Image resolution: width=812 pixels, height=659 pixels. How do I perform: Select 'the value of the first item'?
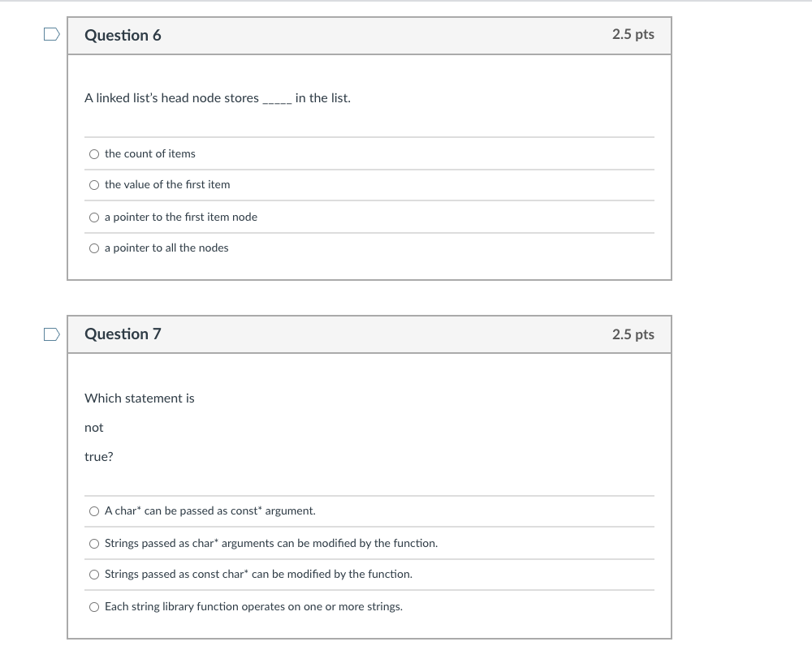point(94,184)
